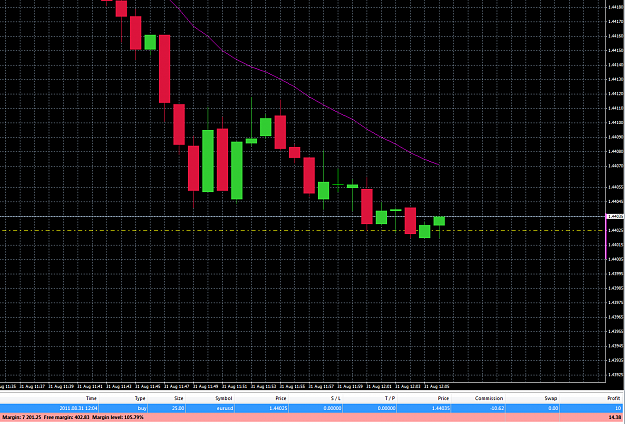
Task: Click the Size column header
Action: 179,398
